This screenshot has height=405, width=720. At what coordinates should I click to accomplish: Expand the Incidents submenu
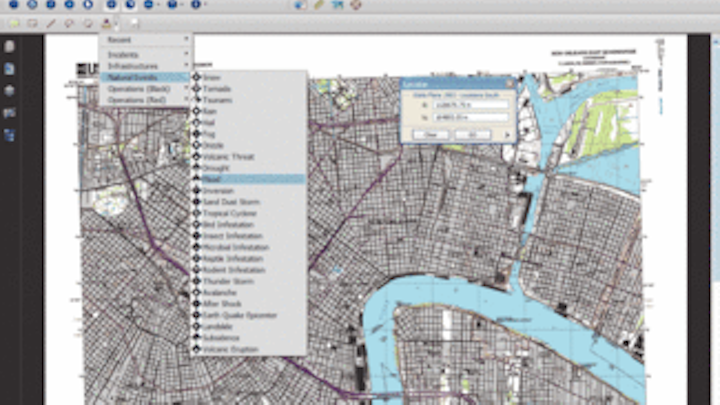146,55
